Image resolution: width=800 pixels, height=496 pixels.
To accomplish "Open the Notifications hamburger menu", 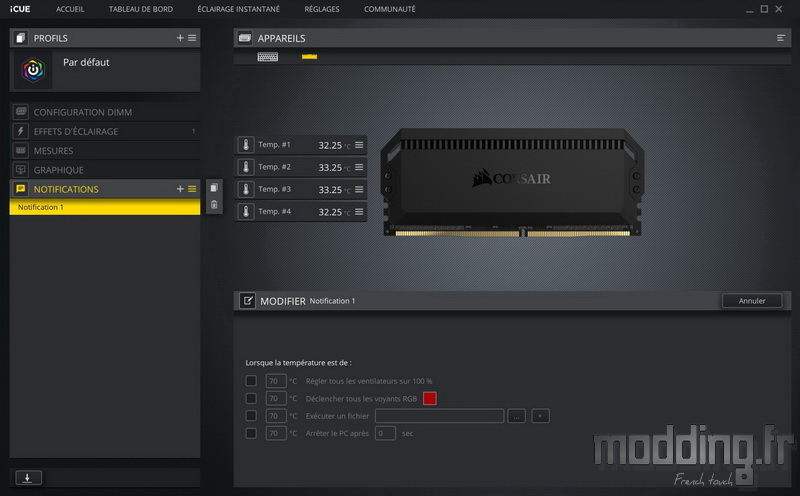I will click(x=192, y=189).
